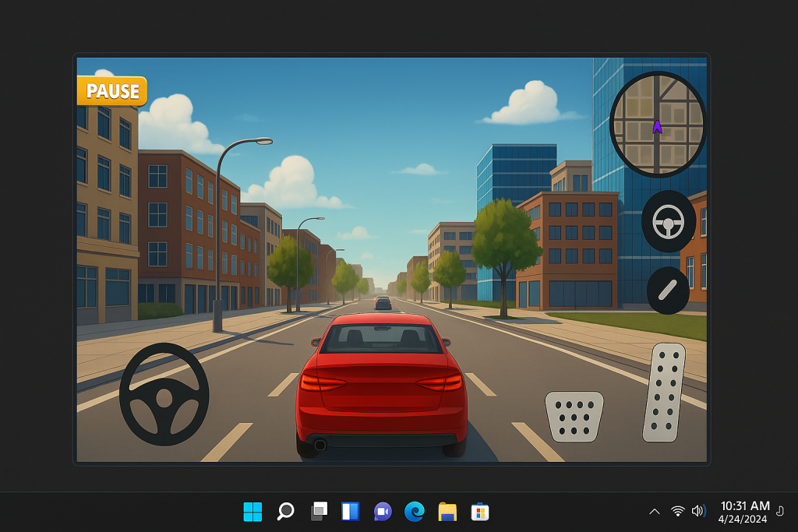
Task: Click the large black steering wheel
Action: [x=164, y=394]
